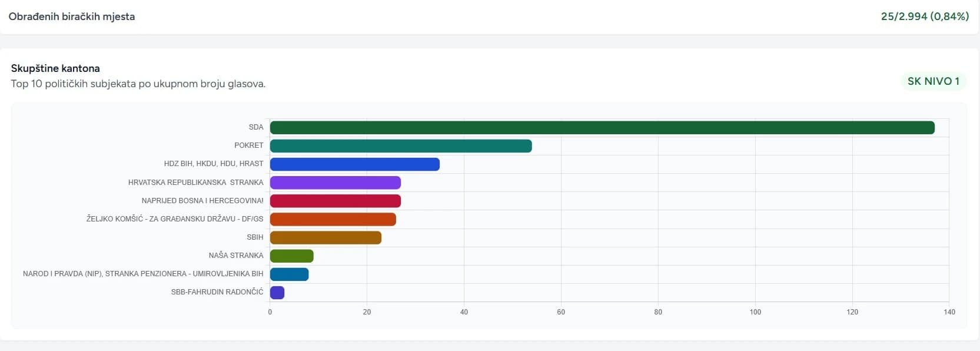The width and height of the screenshot is (980, 351).
Task: Click the 25/2.994 (0,84%) value
Action: coord(925,16)
